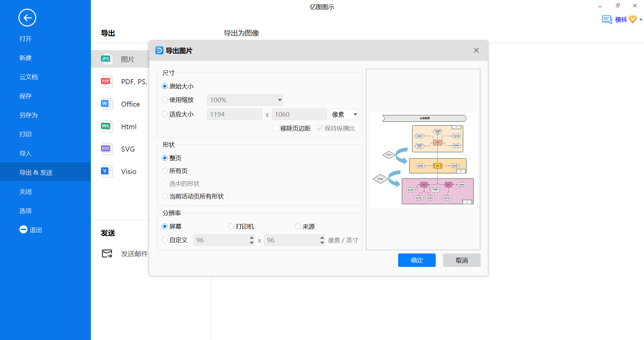
Task: Click the HTML export icon
Action: [107, 126]
